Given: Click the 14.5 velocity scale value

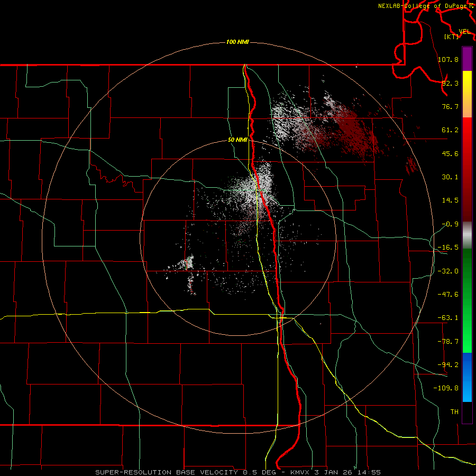Looking at the screenshot, I should 450,200.
